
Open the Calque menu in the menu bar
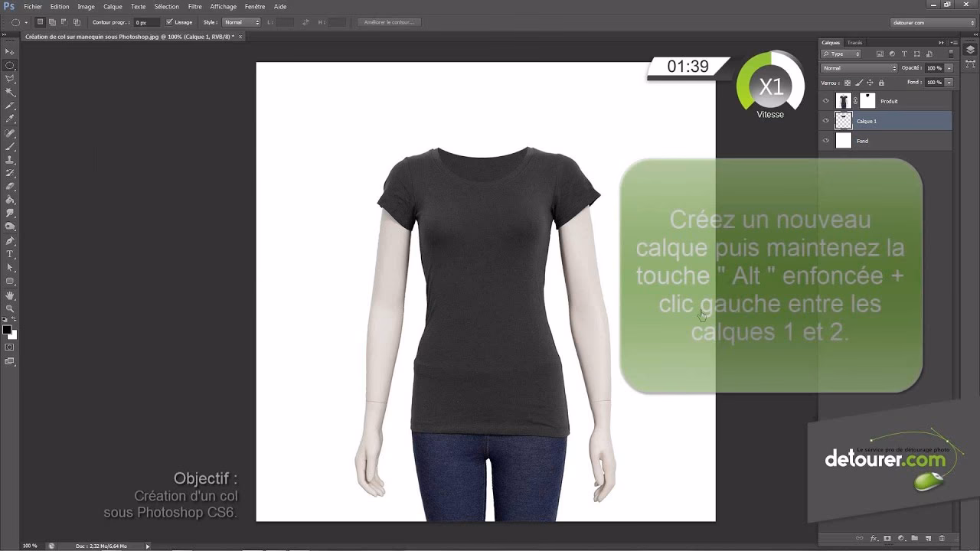click(x=112, y=6)
